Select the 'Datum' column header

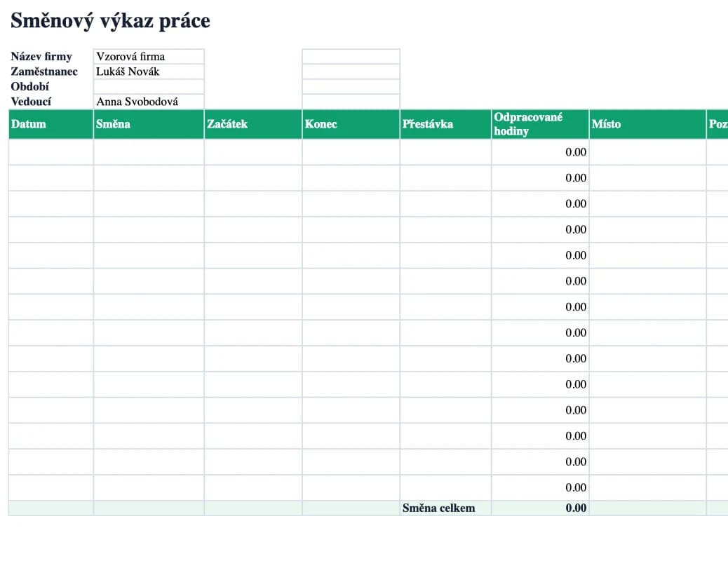coord(50,124)
